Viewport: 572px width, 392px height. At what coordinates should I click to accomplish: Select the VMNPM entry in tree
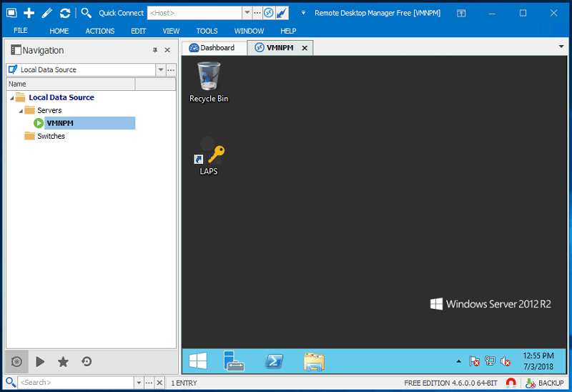(89, 123)
